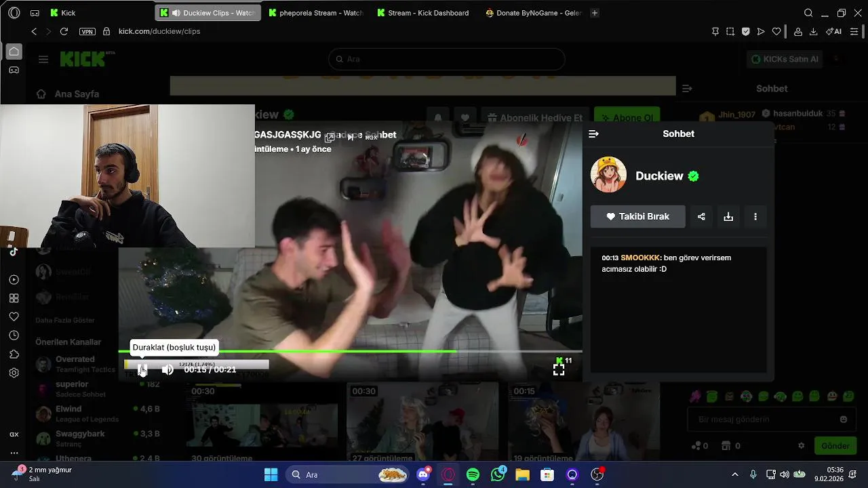Open the browser AI assistant icon
The width and height of the screenshot is (868, 488).
833,31
